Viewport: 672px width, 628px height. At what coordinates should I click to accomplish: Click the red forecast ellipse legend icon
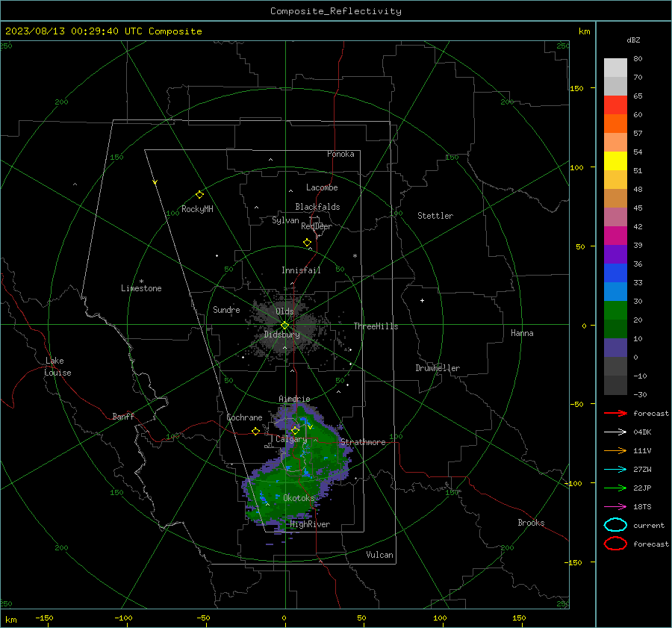coord(615,544)
